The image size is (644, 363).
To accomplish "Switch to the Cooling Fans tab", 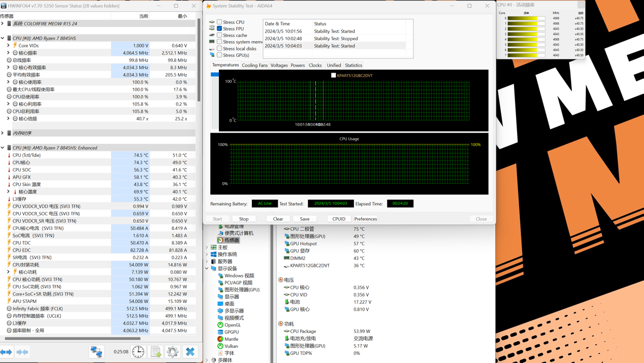I will (254, 66).
